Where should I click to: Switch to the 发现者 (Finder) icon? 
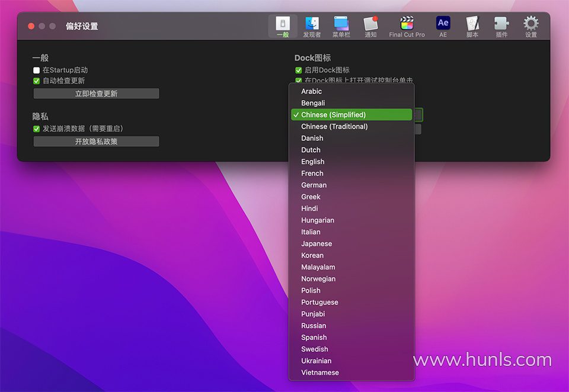click(x=312, y=26)
